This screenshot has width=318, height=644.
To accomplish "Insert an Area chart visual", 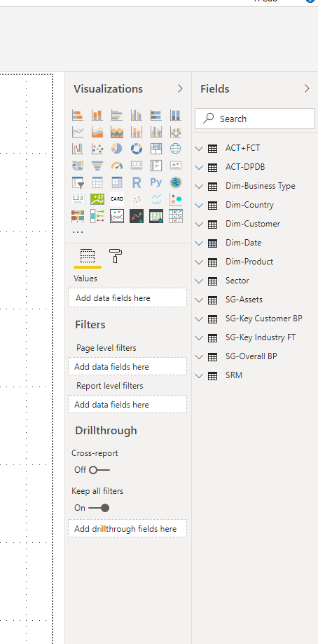I will coord(97,132).
